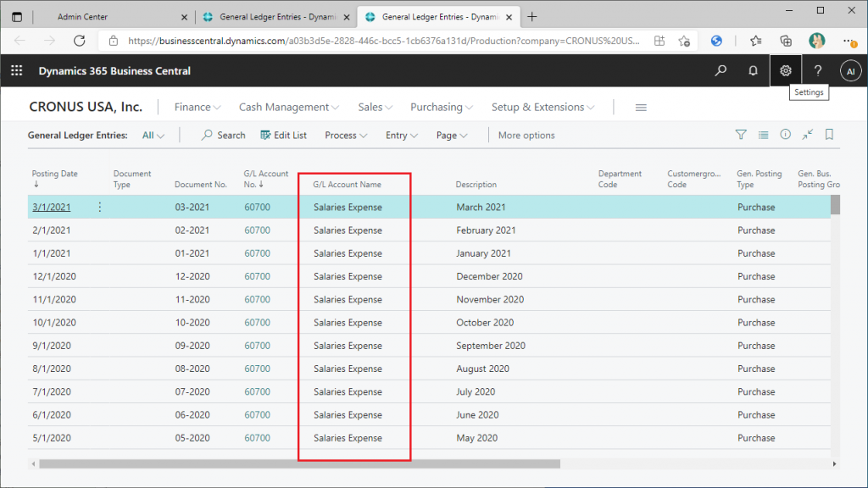Collapse the page with the arrows icon
This screenshot has width=868, height=488.
[808, 135]
